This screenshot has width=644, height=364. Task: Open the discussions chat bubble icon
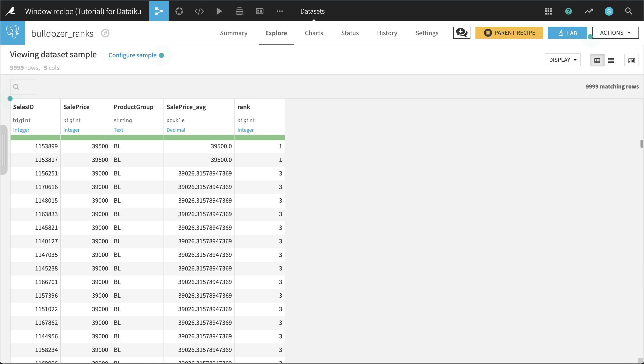[462, 33]
